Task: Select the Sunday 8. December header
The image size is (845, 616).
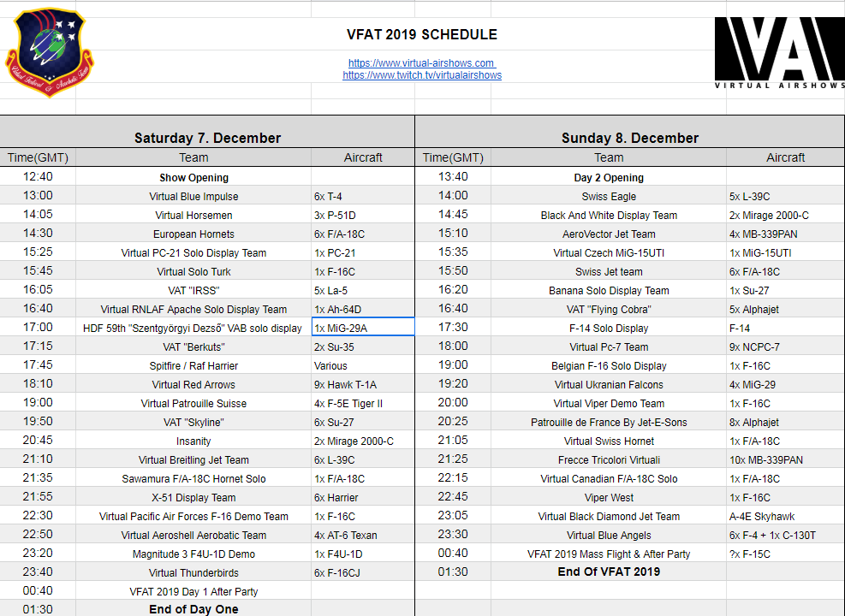Action: click(x=629, y=138)
